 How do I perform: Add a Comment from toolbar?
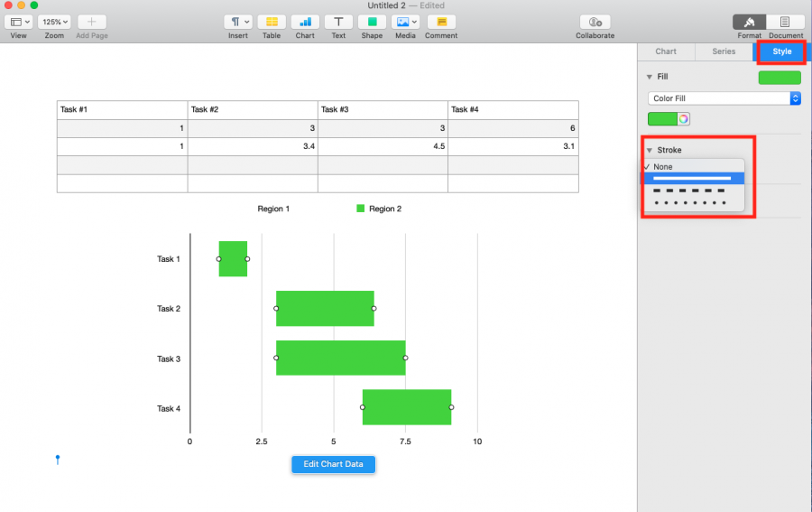[441, 22]
